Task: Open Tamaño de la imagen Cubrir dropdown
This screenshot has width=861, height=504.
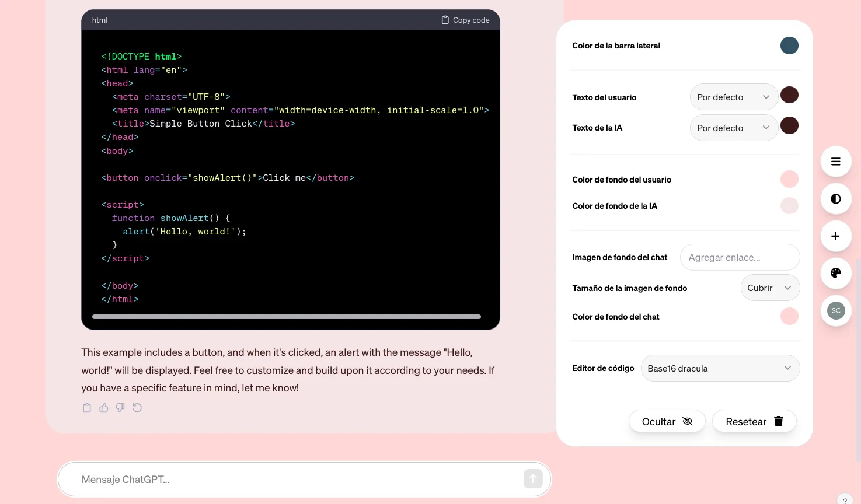Action: click(770, 288)
